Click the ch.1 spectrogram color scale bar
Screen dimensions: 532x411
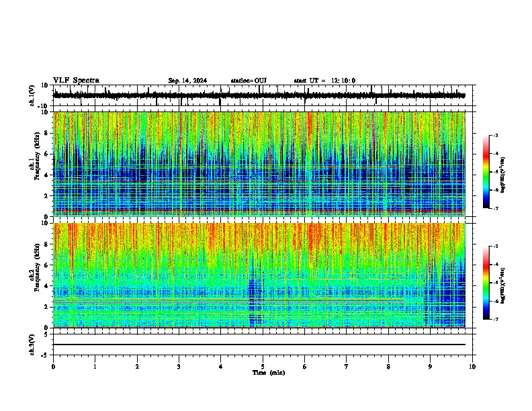[x=486, y=172]
